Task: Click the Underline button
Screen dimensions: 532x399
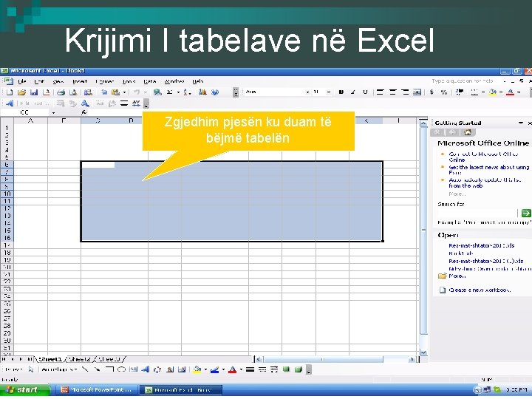Action: click(x=365, y=92)
